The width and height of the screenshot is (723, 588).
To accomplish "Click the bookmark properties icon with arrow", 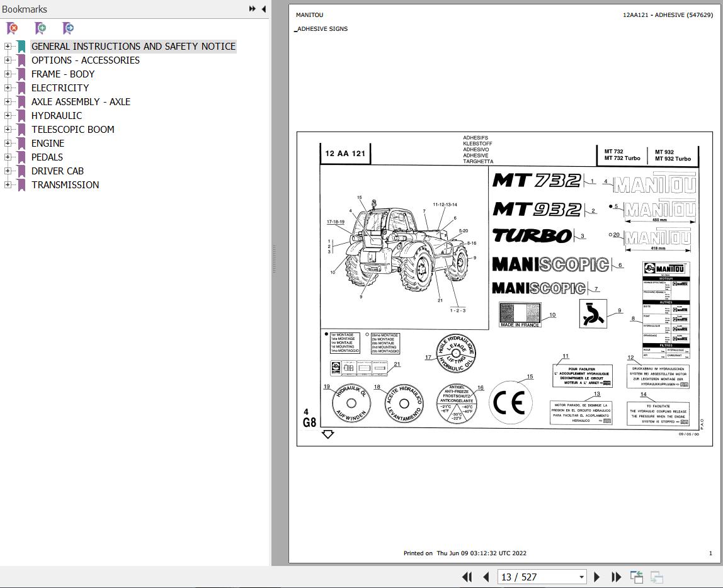I will 68,28.
